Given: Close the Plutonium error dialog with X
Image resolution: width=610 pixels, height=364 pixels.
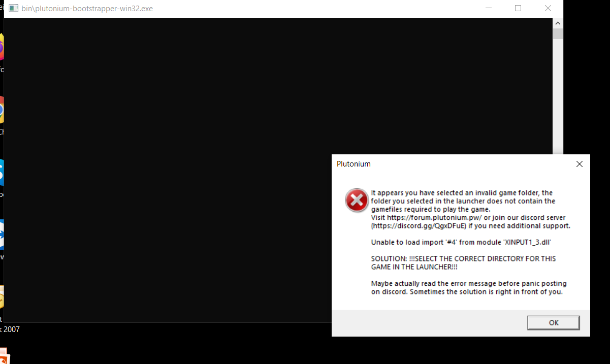Looking at the screenshot, I should pyautogui.click(x=579, y=164).
